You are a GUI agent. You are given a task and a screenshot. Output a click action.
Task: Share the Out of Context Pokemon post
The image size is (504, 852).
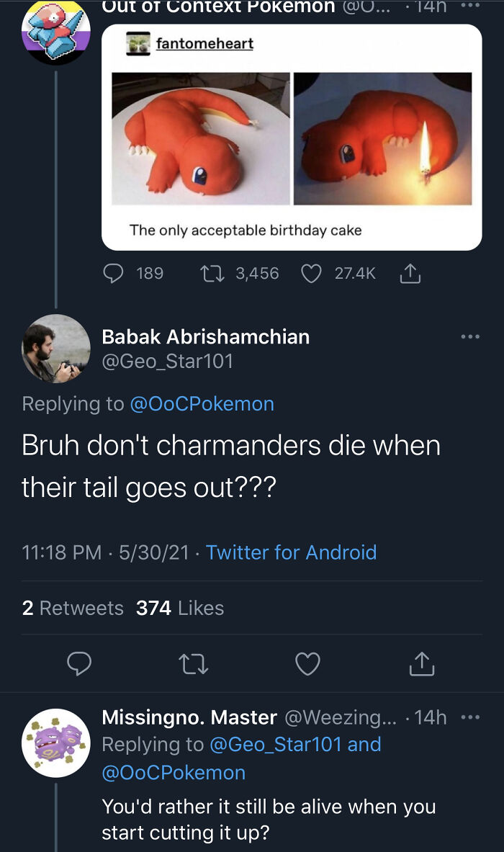(x=408, y=273)
